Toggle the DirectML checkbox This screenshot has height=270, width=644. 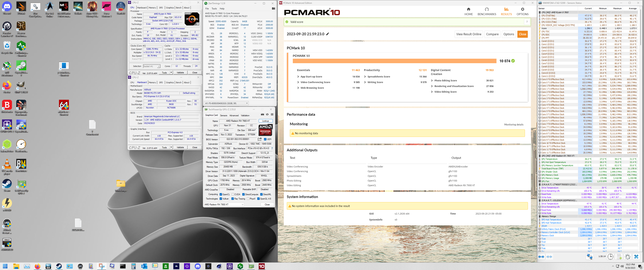point(261,194)
